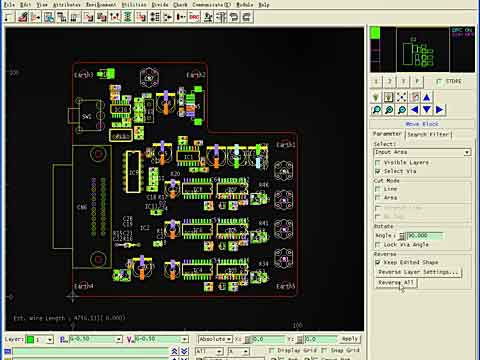The height and width of the screenshot is (360, 480).
Task: Switch to the Search Filter tab
Action: click(x=428, y=134)
